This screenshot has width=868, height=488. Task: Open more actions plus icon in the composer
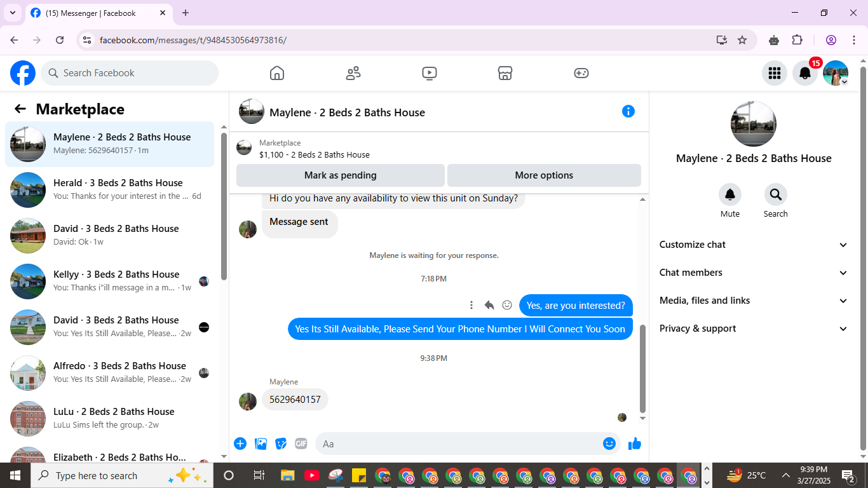coord(240,444)
